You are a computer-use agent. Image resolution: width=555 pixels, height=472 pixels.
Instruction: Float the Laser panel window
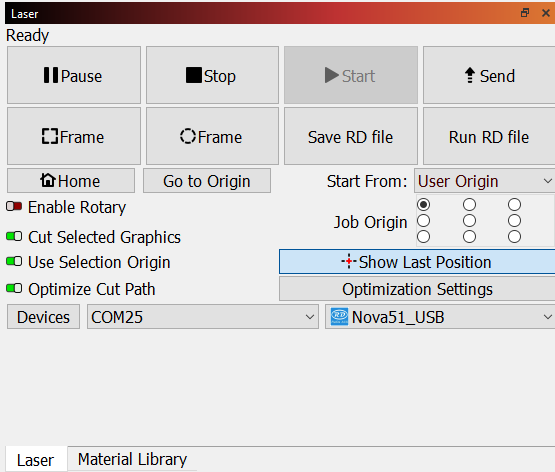pos(525,13)
